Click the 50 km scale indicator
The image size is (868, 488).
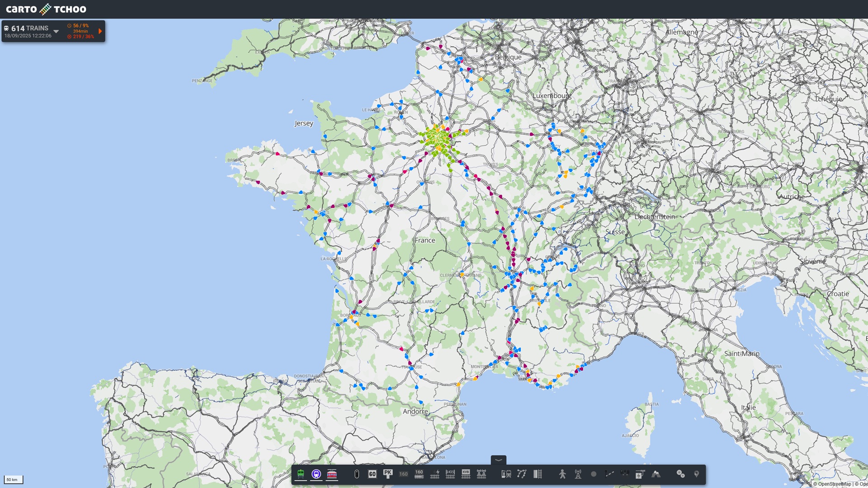coord(13,479)
